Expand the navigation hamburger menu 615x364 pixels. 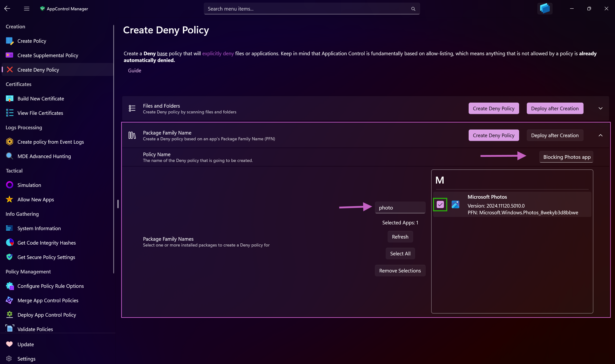pyautogui.click(x=26, y=9)
